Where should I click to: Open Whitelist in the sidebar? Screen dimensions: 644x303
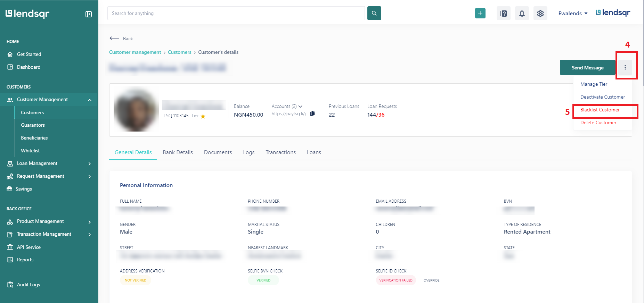(x=30, y=151)
